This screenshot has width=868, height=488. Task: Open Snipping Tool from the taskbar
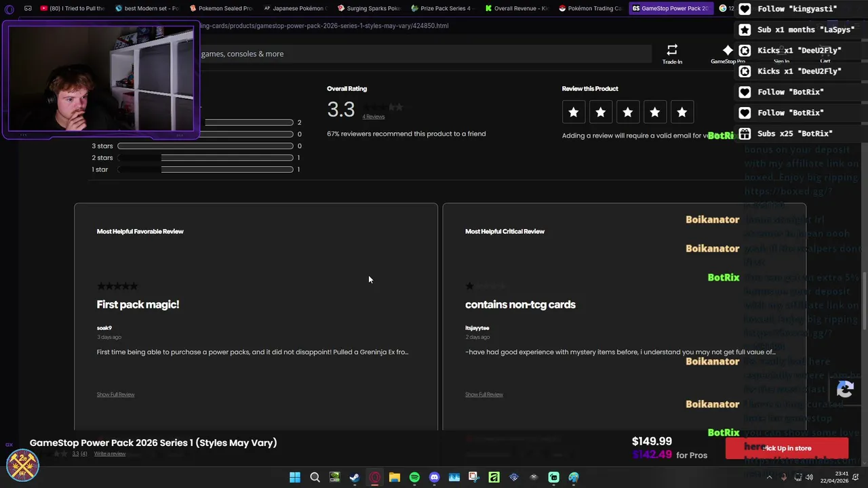474,477
